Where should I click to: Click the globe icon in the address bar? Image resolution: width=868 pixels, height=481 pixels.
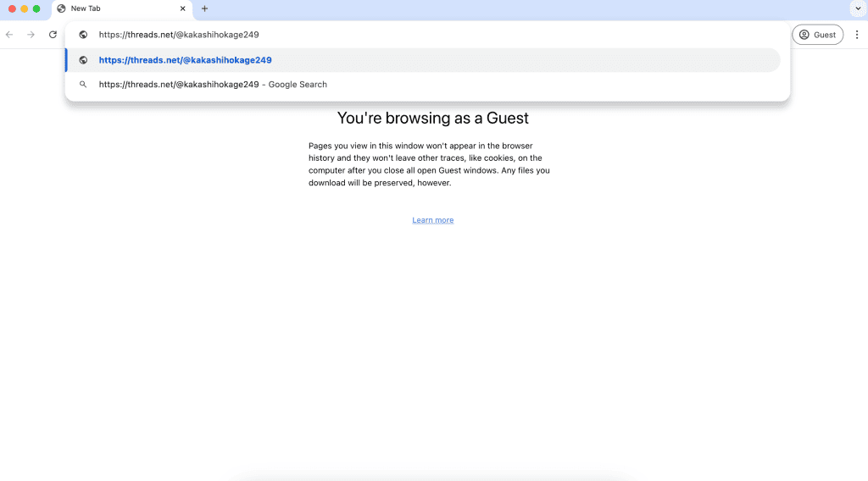click(x=83, y=35)
